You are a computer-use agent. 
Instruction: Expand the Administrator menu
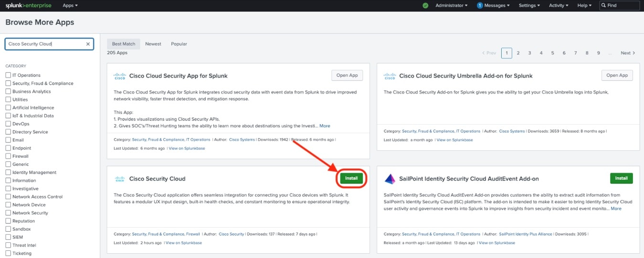451,5
